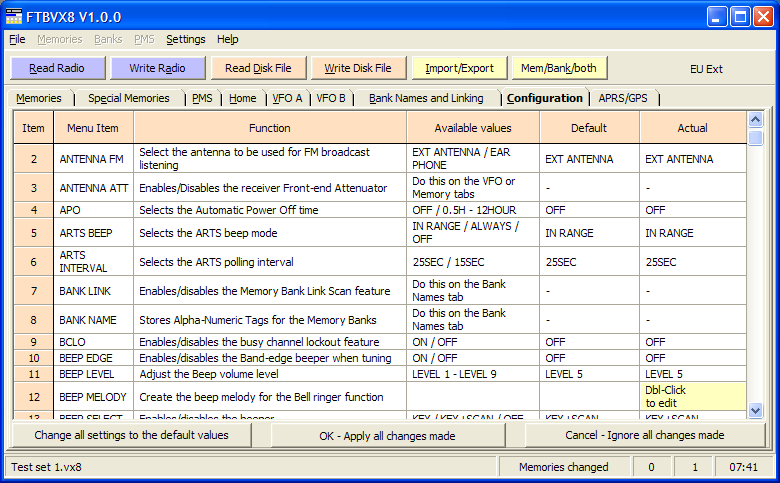The image size is (780, 483).
Task: Click OK - Apply all changes made
Action: click(x=387, y=436)
